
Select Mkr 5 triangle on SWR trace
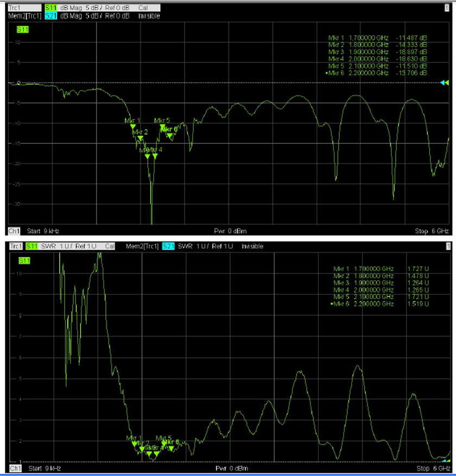[x=164, y=444]
